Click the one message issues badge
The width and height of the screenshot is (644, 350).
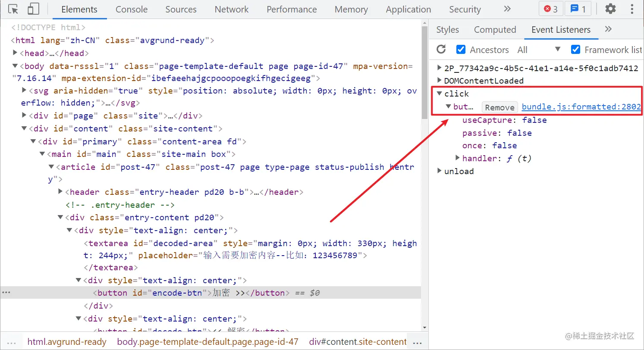[x=578, y=9]
